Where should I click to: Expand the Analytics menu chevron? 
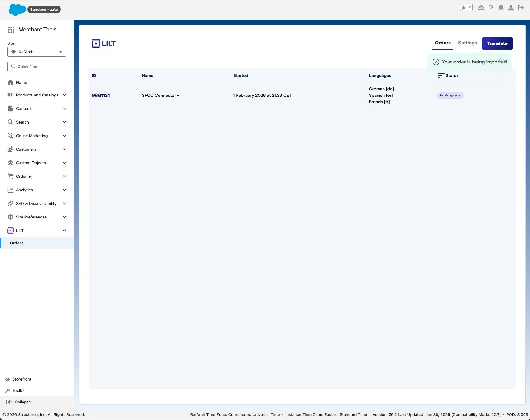64,190
